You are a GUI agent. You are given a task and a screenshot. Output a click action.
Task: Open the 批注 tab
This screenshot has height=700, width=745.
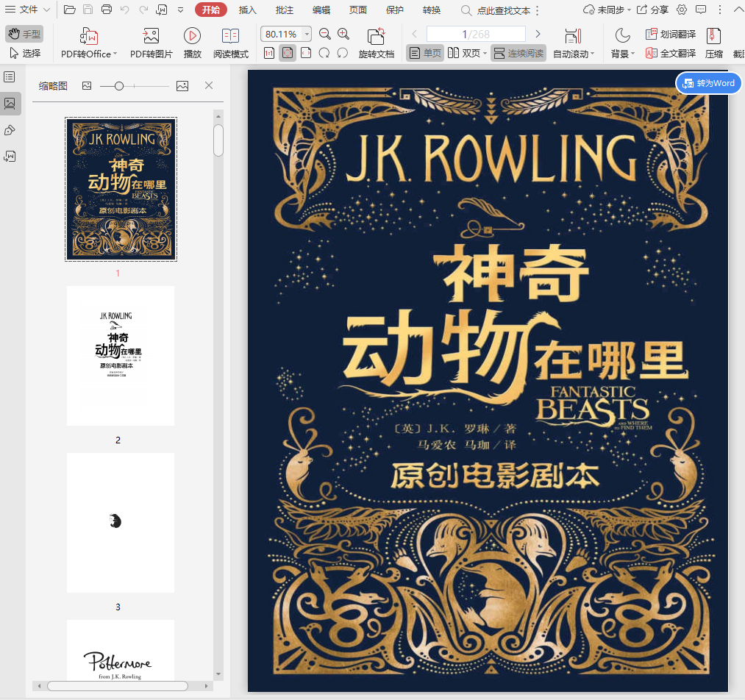(284, 10)
